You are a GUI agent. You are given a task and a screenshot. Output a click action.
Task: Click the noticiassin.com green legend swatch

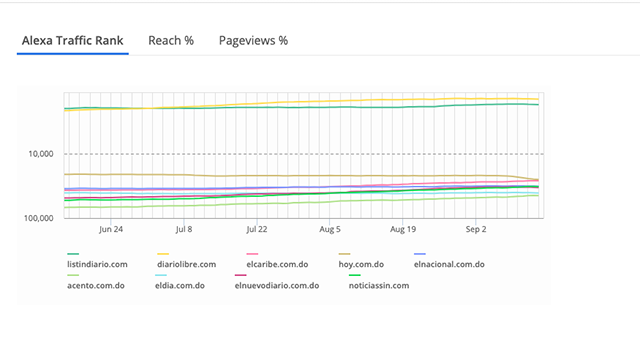[355, 275]
